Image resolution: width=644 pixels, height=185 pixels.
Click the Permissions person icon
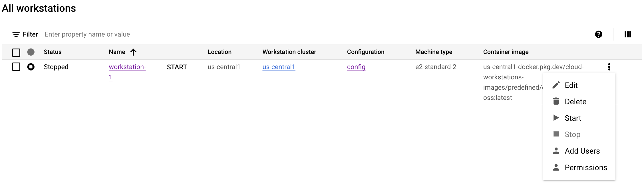(556, 167)
